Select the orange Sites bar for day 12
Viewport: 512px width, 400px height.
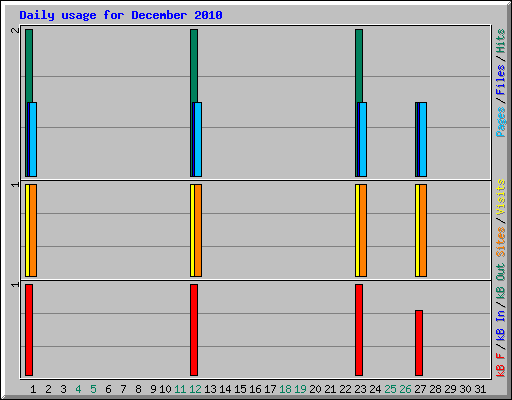(198, 230)
